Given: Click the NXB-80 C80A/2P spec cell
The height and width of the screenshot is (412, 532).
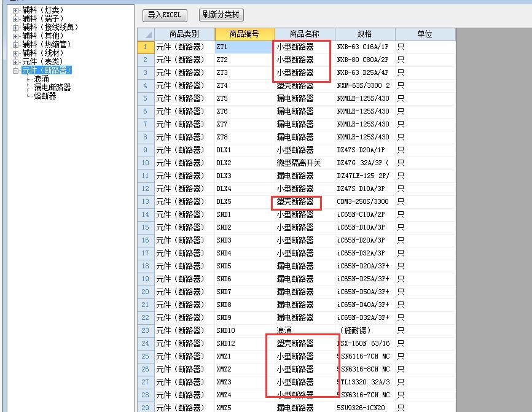Looking at the screenshot, I should tap(365, 60).
